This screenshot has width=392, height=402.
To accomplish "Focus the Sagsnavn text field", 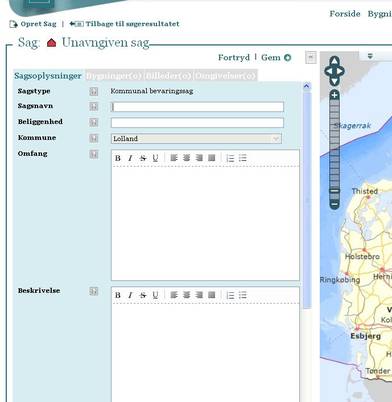I will [x=197, y=107].
